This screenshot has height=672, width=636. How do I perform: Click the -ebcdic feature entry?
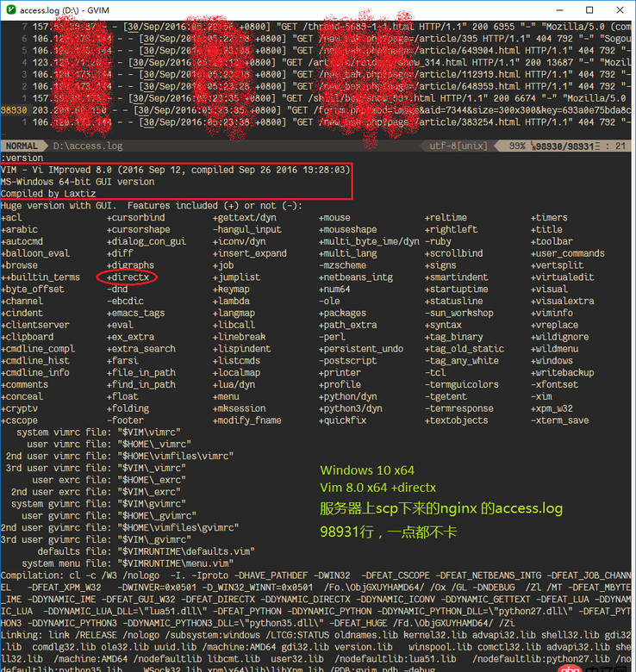coord(125,302)
